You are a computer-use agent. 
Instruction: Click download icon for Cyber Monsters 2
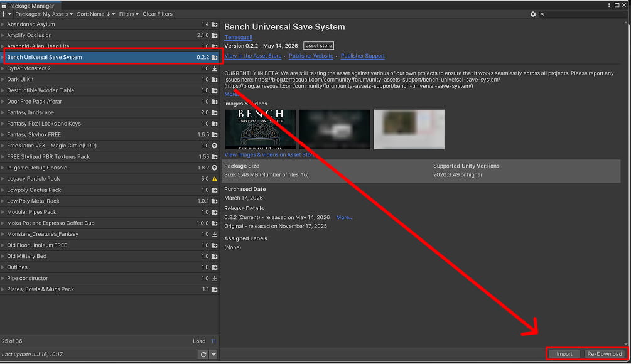215,68
